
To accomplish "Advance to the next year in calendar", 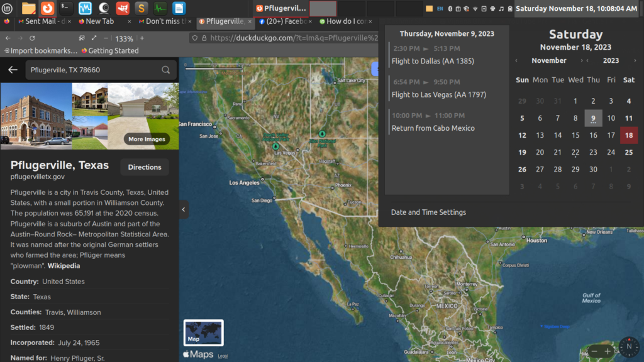I will tap(635, 61).
